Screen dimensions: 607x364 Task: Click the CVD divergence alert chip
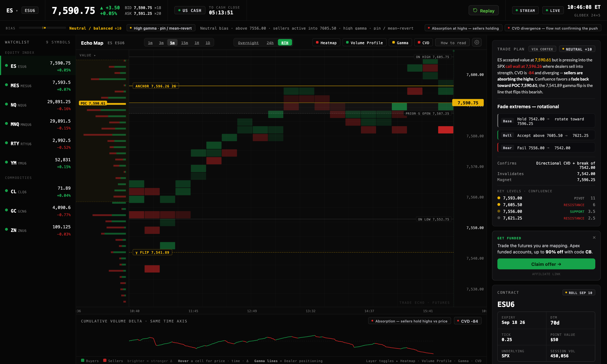553,28
